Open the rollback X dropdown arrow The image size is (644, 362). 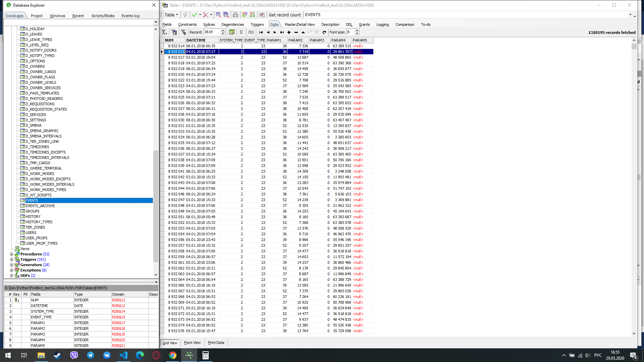[211, 15]
